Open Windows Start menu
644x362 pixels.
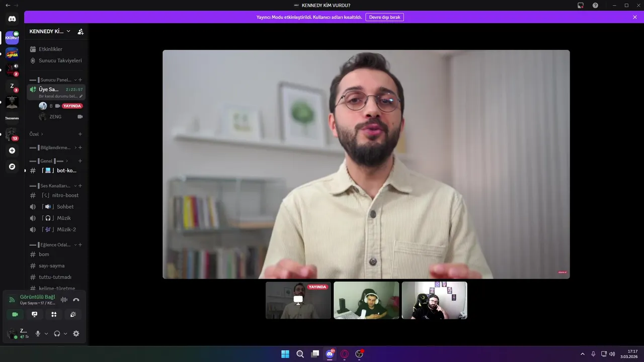coord(285,354)
